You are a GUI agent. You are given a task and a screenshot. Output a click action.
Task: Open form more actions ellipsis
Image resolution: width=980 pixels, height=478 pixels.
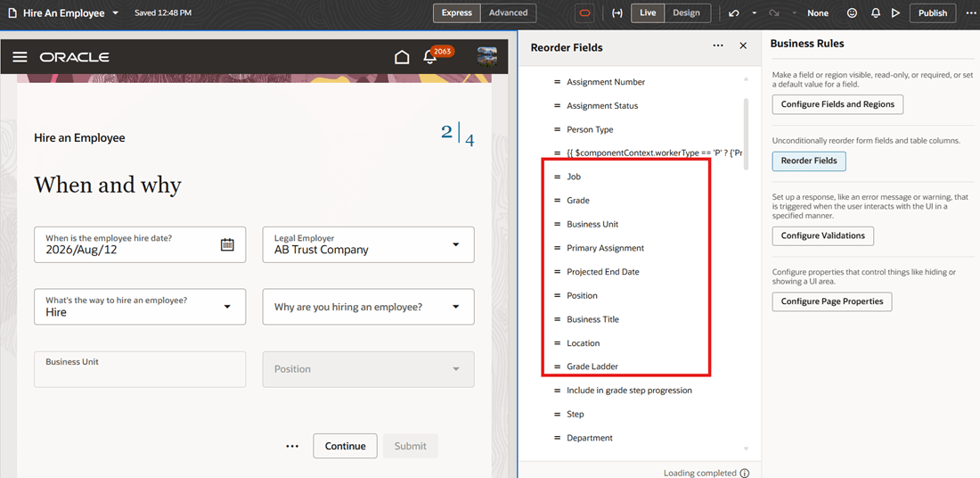pyautogui.click(x=292, y=446)
